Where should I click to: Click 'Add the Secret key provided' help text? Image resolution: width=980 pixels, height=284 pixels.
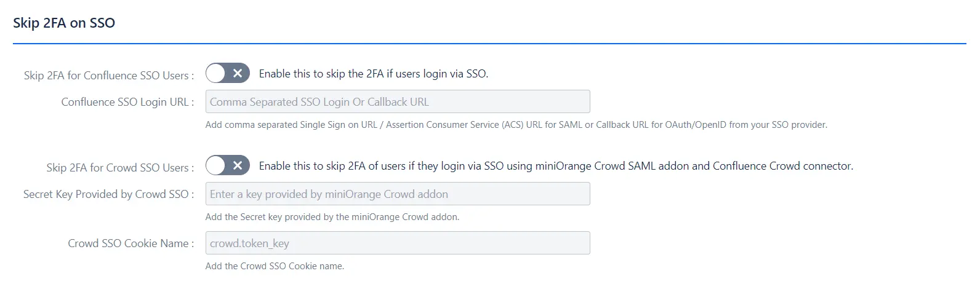[332, 217]
